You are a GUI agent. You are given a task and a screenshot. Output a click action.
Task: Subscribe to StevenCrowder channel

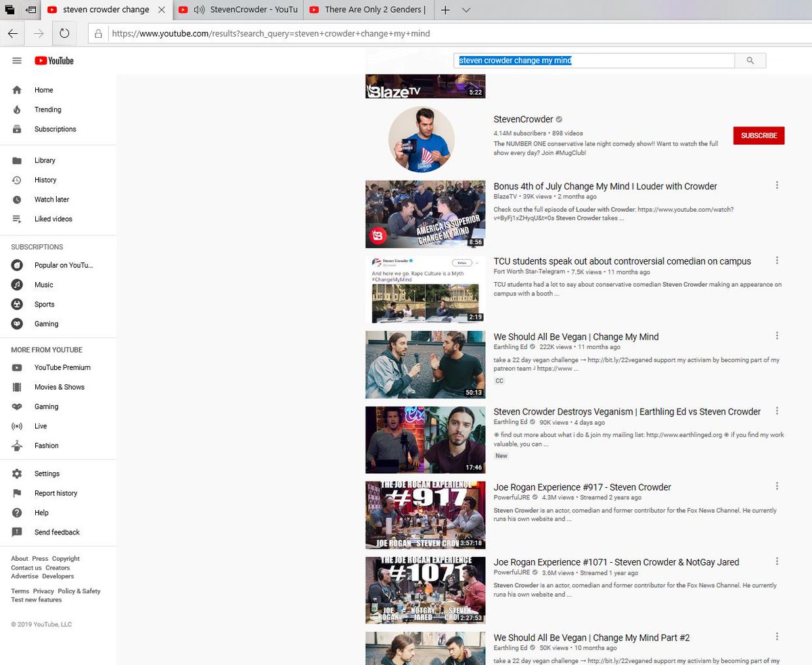click(x=759, y=135)
